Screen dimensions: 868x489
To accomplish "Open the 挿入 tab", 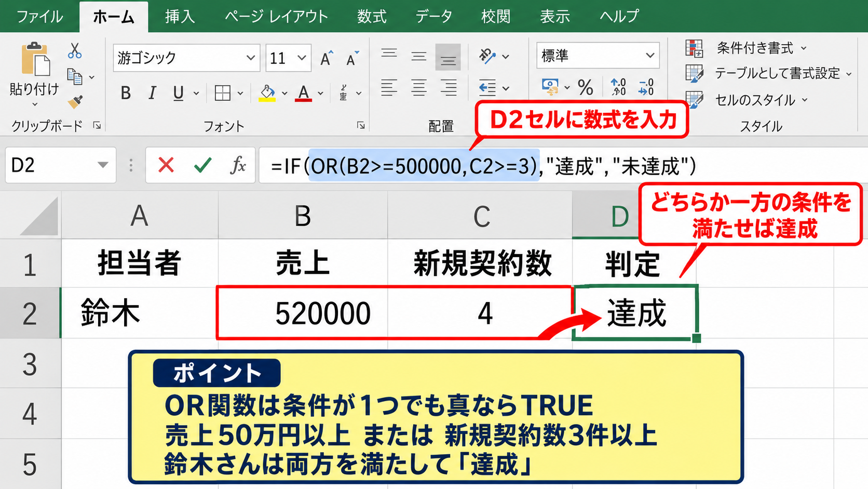I will click(x=180, y=16).
